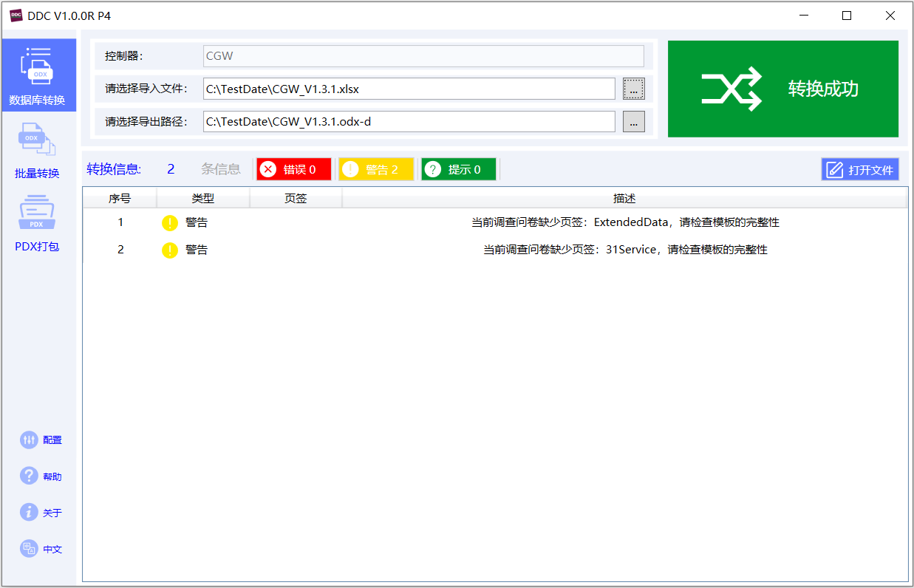The width and height of the screenshot is (914, 588).
Task: Click the 关于 label text
Action: [x=52, y=513]
